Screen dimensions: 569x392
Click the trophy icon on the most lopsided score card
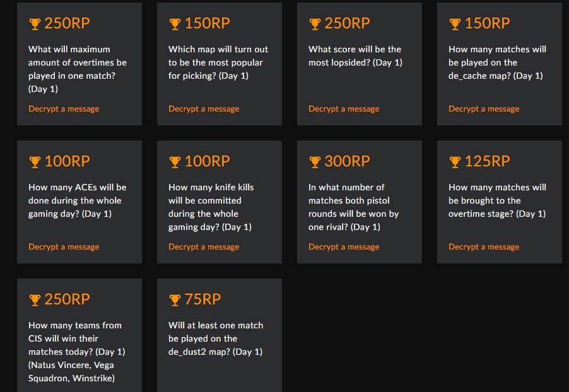pos(315,24)
